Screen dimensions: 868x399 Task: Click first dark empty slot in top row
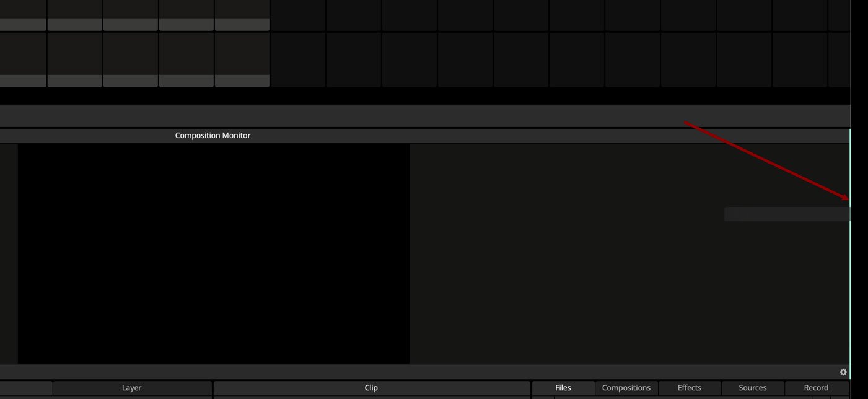coord(297,15)
